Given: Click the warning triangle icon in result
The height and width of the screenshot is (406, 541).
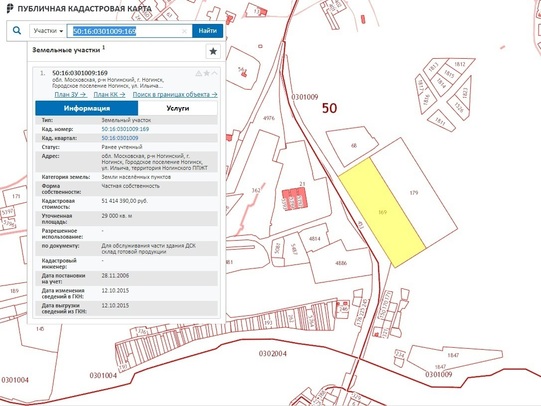Looking at the screenshot, I should 198,73.
